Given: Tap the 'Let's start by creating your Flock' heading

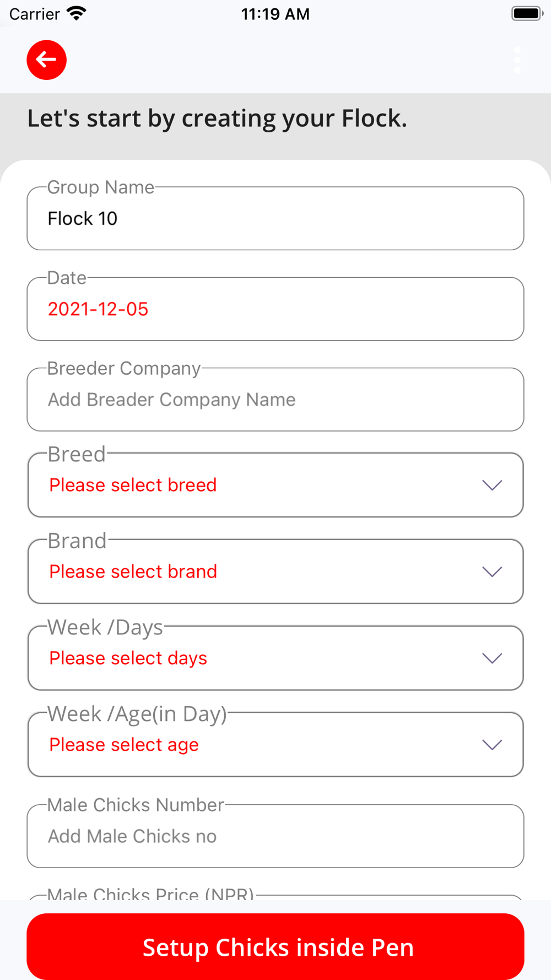Looking at the screenshot, I should (x=217, y=119).
